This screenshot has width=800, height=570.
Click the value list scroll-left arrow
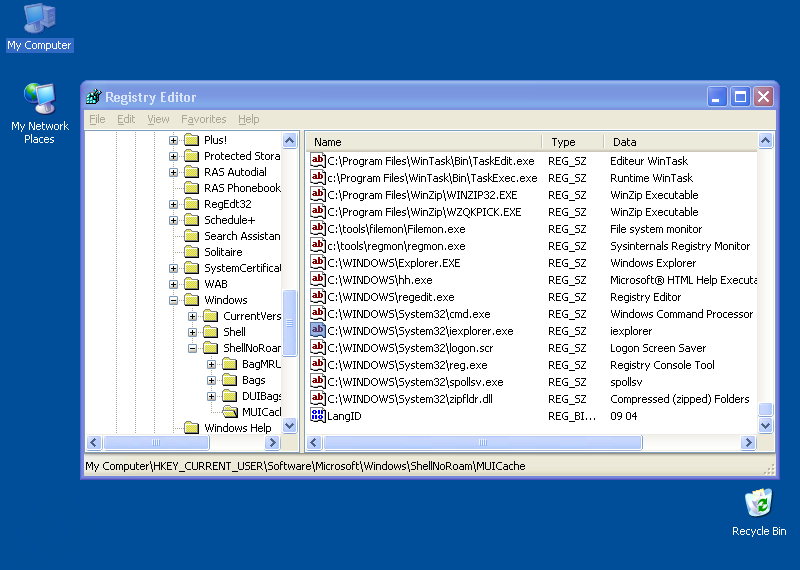(x=314, y=442)
